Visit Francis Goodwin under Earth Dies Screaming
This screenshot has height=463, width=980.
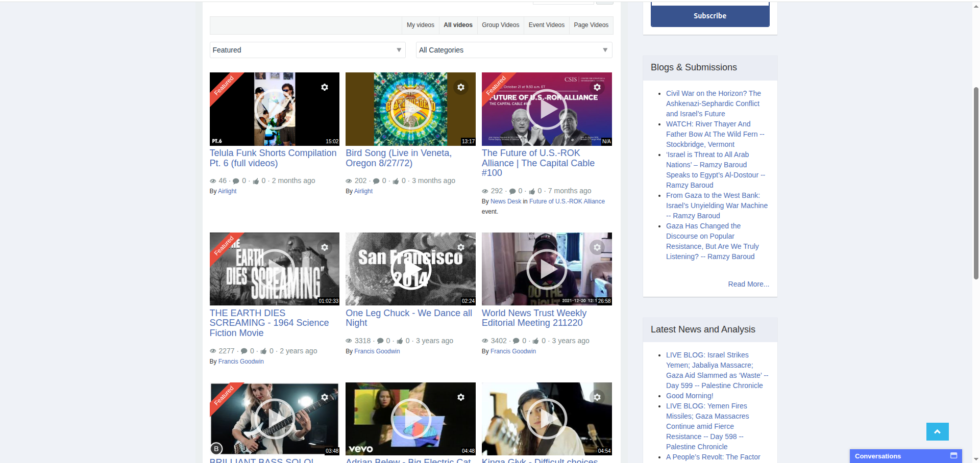(241, 362)
